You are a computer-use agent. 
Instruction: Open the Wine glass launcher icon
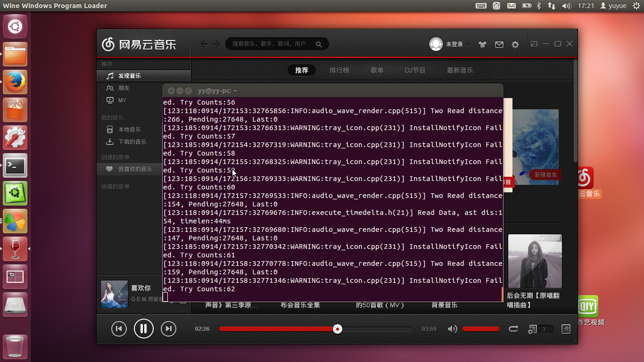point(15,249)
